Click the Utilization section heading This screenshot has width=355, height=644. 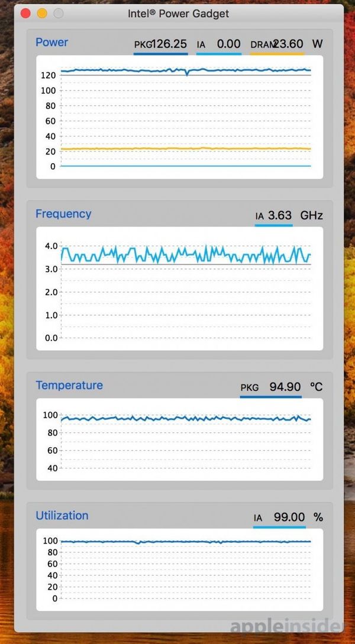62,515
